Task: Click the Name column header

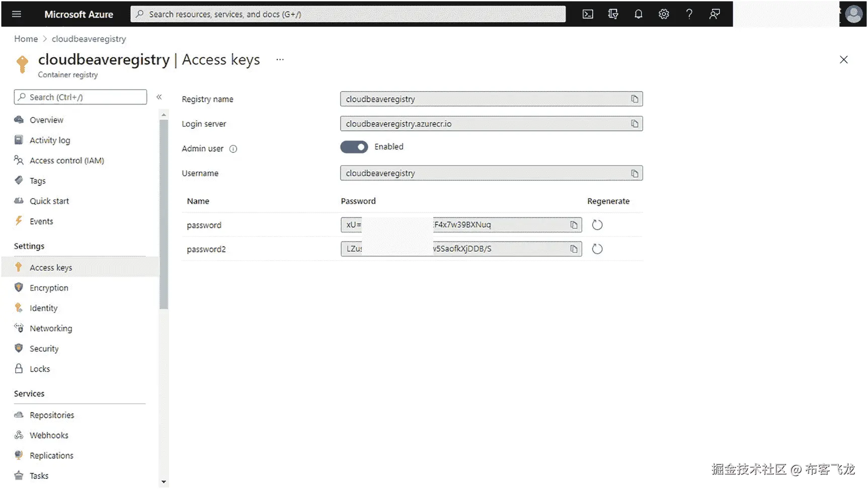Action: (x=198, y=201)
